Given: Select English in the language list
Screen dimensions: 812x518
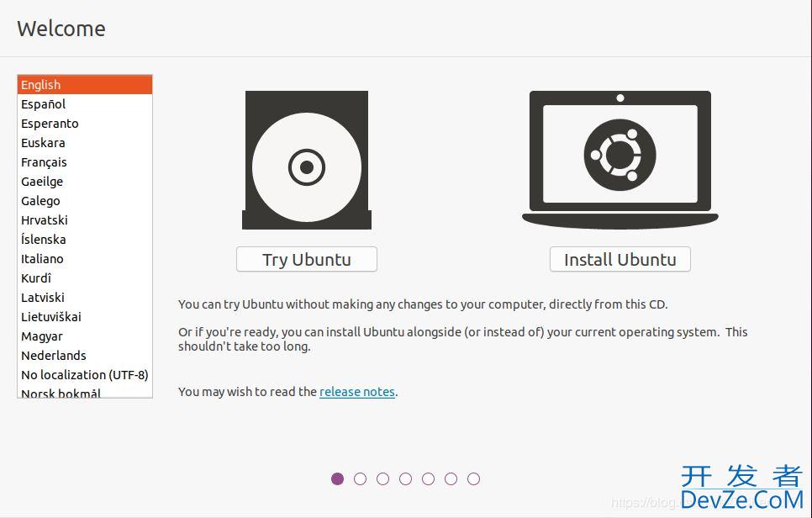Looking at the screenshot, I should click(x=85, y=84).
